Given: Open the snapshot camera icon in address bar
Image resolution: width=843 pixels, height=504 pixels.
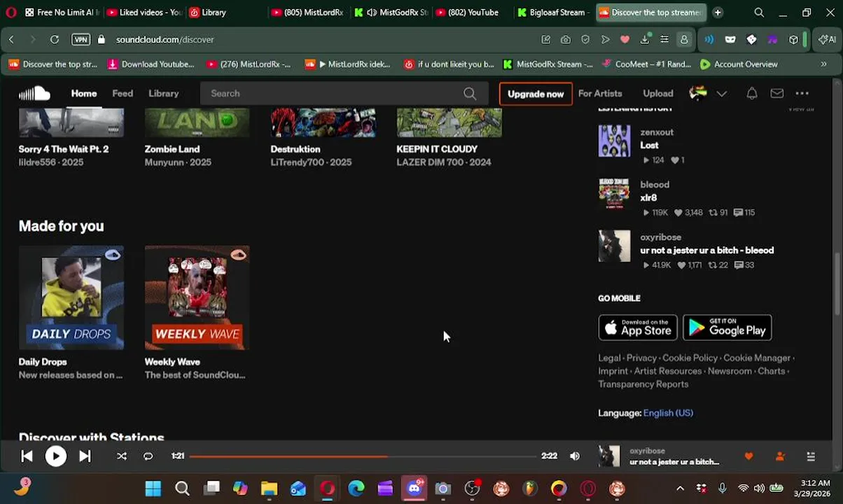Looking at the screenshot, I should pos(566,40).
